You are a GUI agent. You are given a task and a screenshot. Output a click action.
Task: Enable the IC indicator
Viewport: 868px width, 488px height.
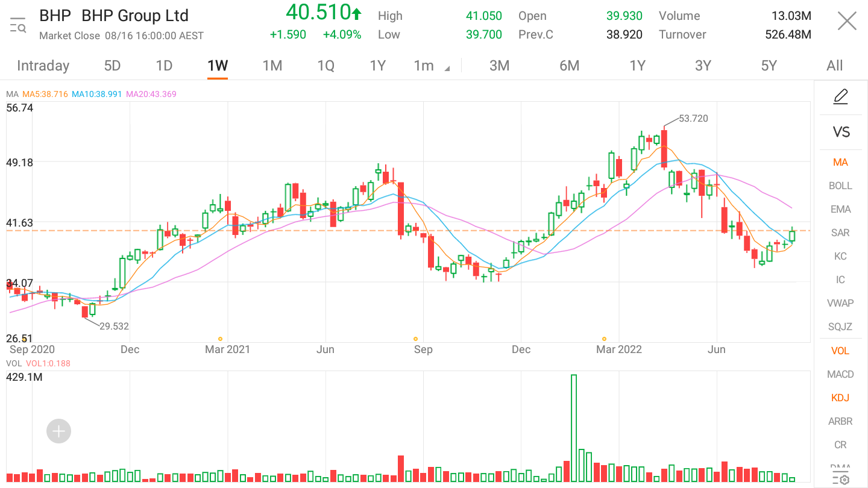click(x=840, y=280)
